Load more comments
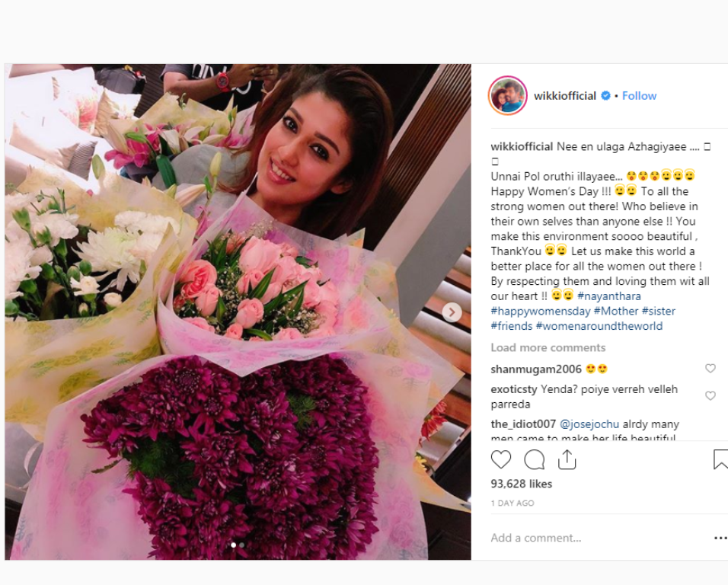This screenshot has width=728, height=585. click(x=548, y=348)
